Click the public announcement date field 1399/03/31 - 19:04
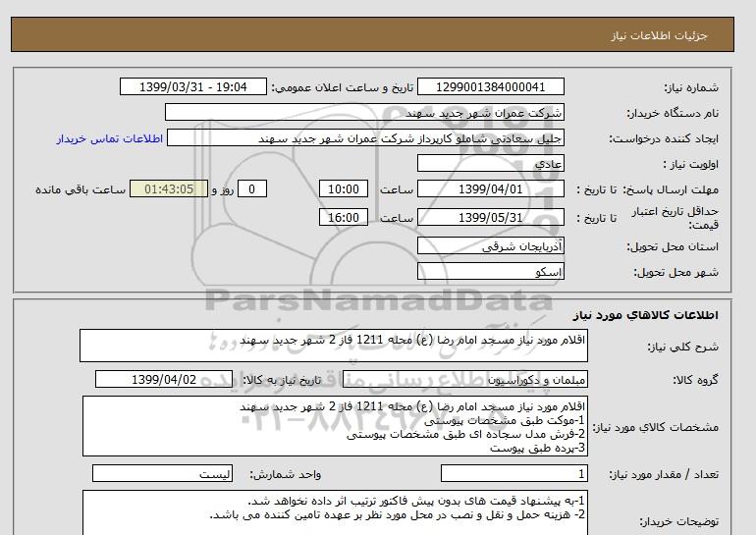Screen dimensions: 756x535 coord(192,87)
